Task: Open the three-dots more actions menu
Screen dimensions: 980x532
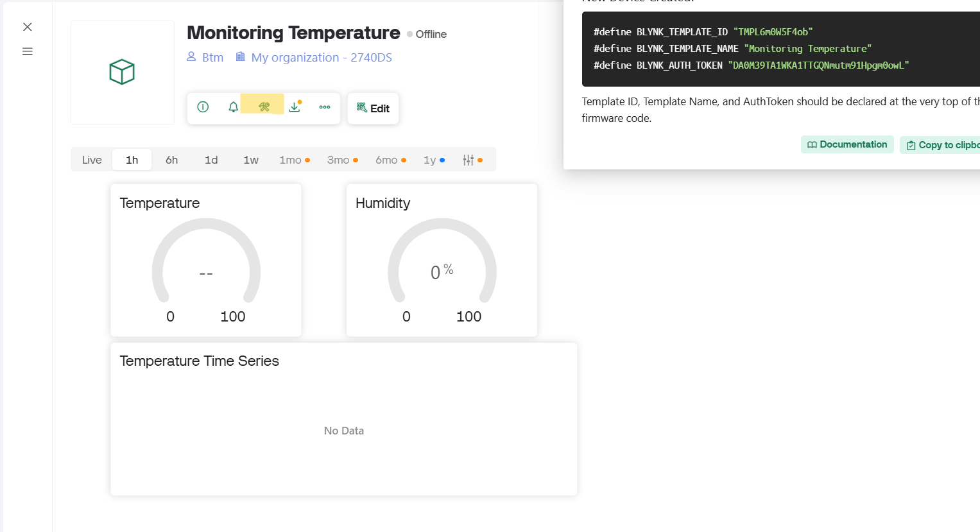Action: (325, 107)
